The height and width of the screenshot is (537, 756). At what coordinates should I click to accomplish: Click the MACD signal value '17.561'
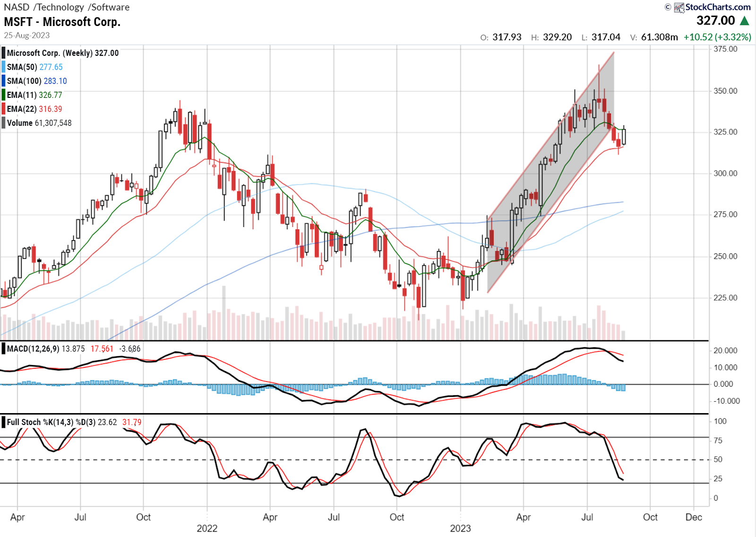(102, 349)
